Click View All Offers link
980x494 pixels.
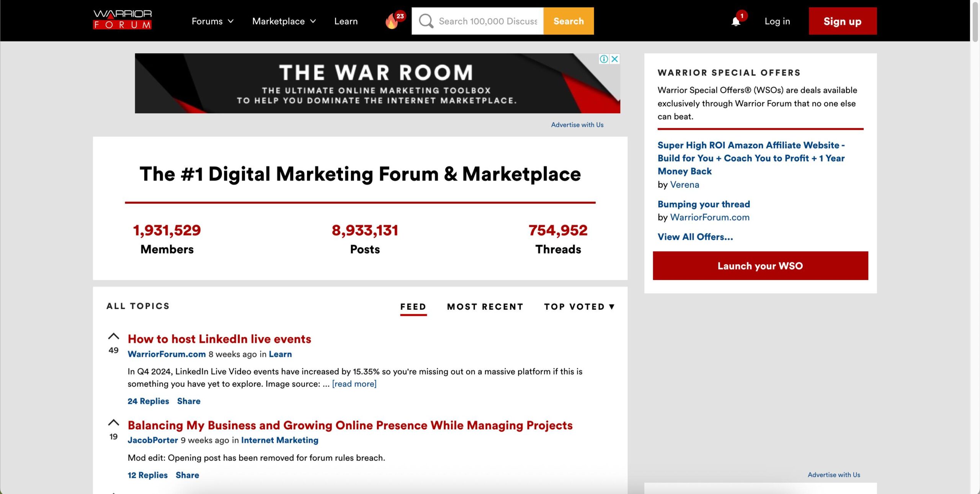[x=695, y=237]
